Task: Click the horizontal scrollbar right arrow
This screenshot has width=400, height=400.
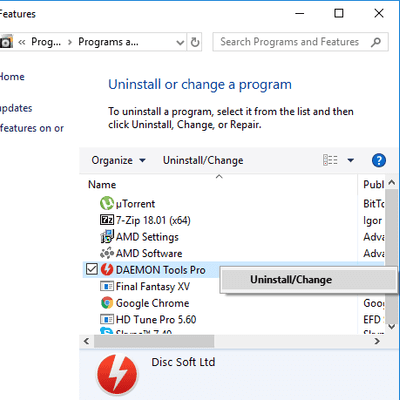Action: [x=377, y=341]
